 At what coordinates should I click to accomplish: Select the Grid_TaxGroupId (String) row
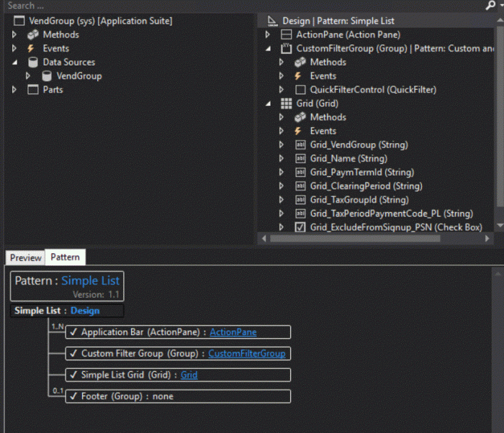[x=359, y=200]
